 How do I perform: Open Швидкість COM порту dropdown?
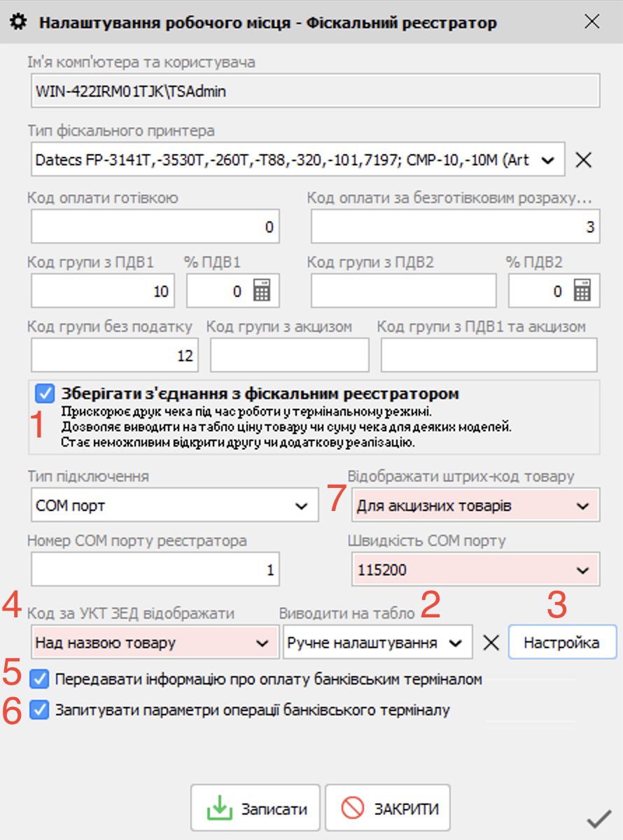pos(582,570)
